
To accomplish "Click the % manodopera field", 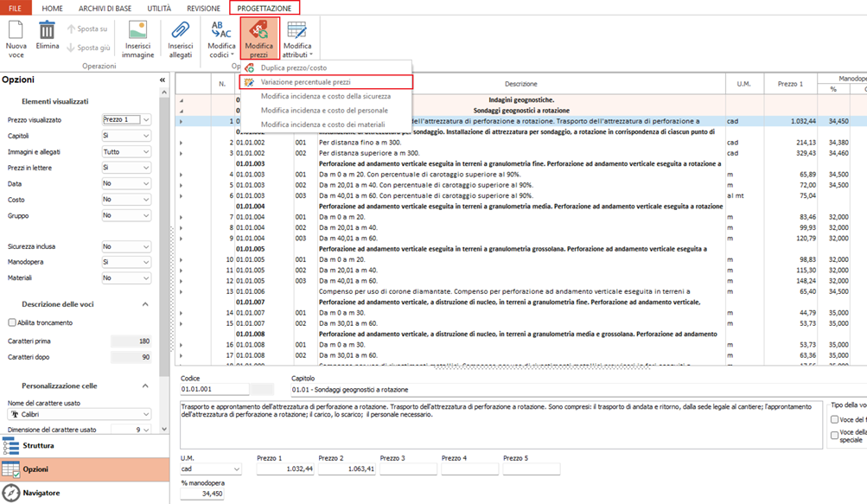I will pos(201,494).
